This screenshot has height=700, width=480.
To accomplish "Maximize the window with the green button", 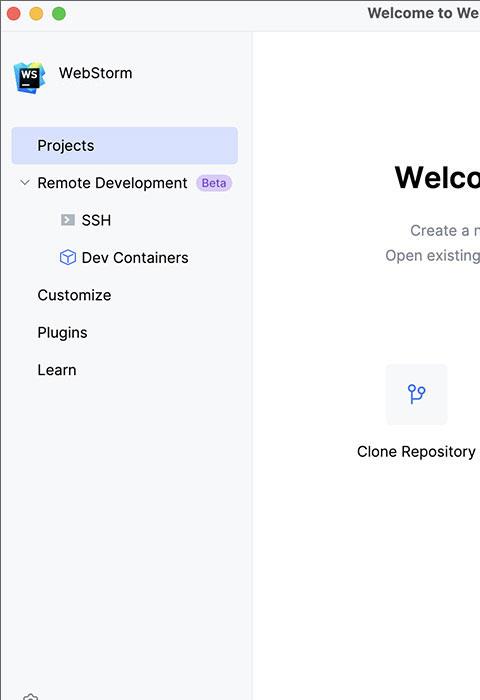I will 59,14.
